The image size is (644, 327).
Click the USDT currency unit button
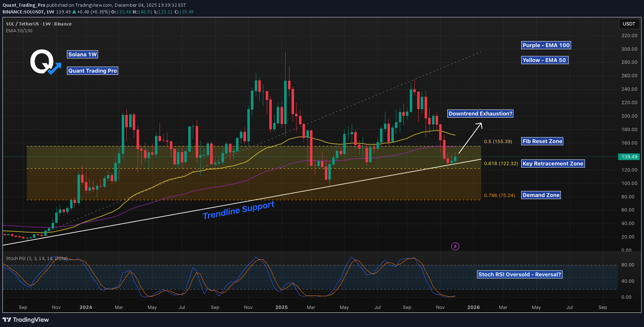629,24
